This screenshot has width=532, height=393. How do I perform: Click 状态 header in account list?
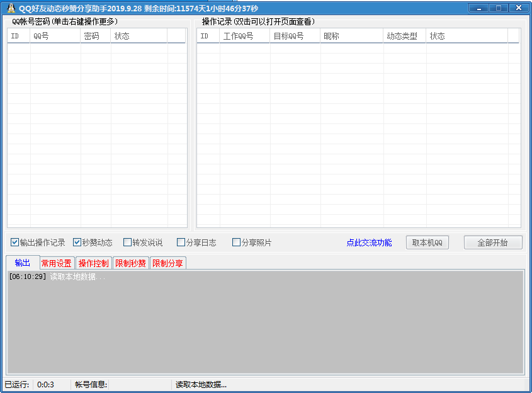[x=139, y=36]
